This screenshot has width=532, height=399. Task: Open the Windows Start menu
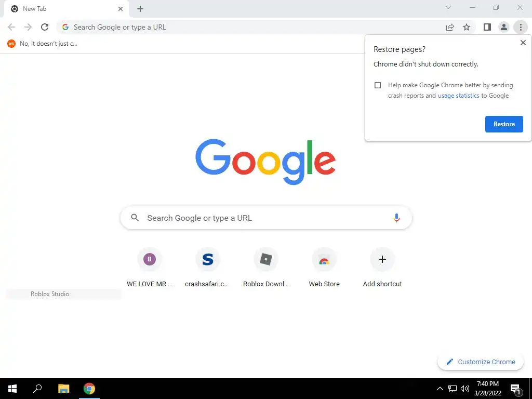click(x=12, y=389)
